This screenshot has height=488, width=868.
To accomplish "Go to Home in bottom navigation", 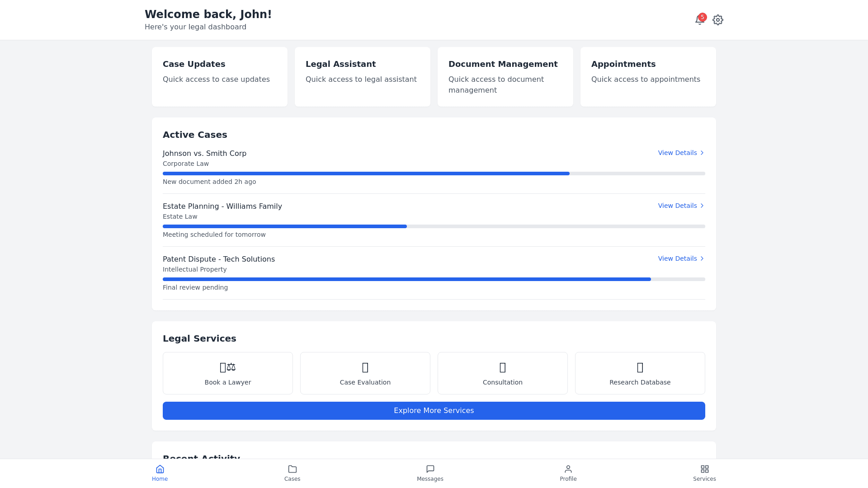I will (x=160, y=473).
